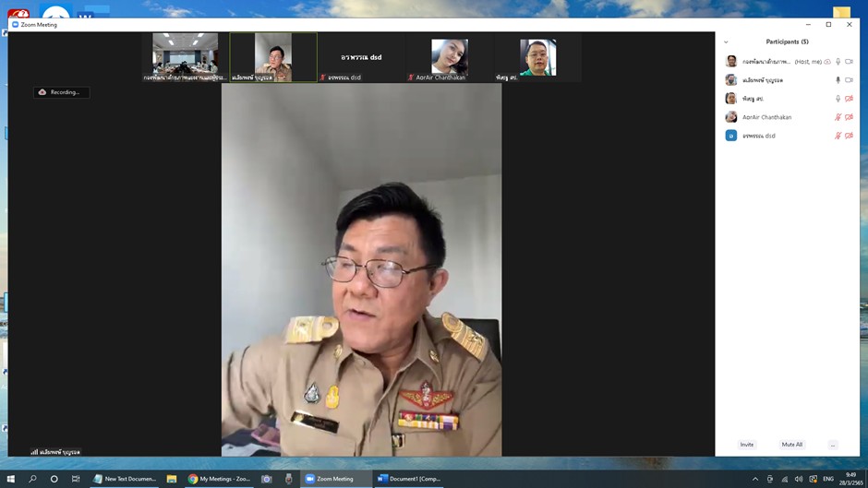
Task: Open the more options ellipsis button
Action: 833,445
